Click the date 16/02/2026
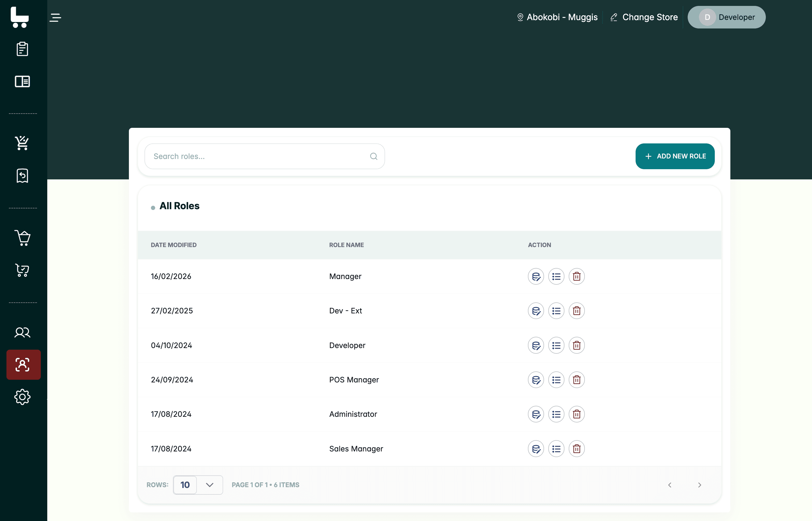Viewport: 812px width, 521px height. pyautogui.click(x=171, y=276)
